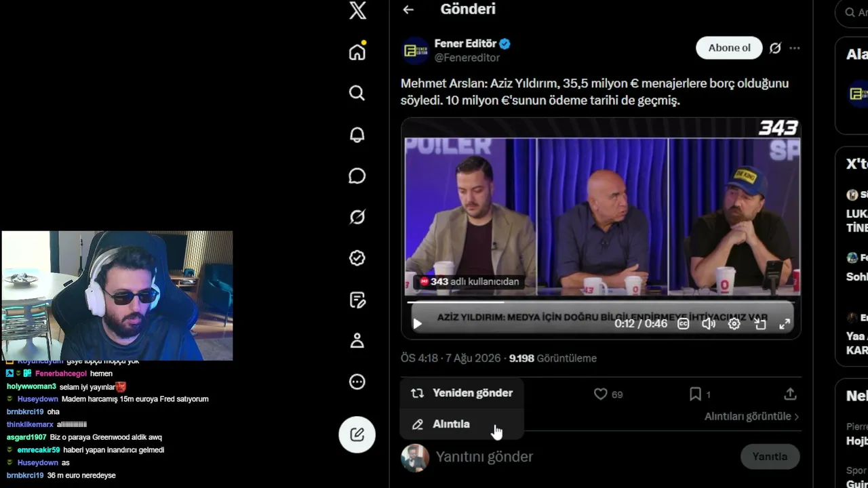Click the Grok icon next to Abone ol
Viewport: 868px width, 488px height.
pos(775,48)
